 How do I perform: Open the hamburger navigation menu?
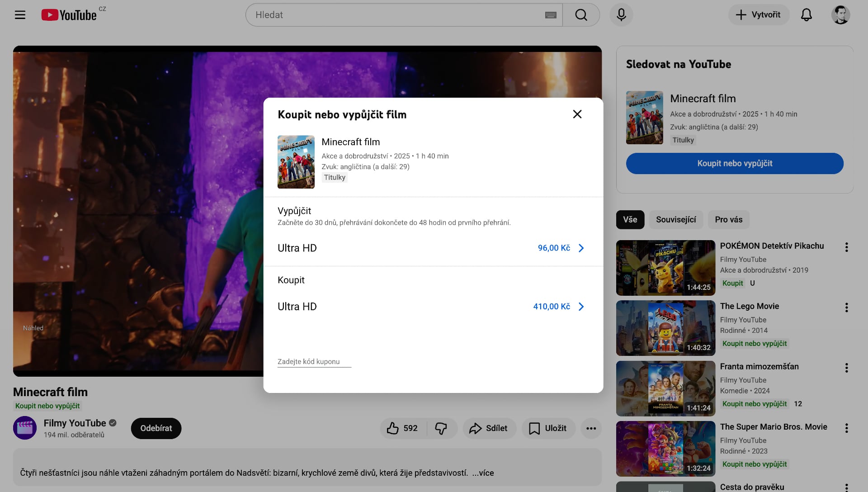(x=20, y=14)
